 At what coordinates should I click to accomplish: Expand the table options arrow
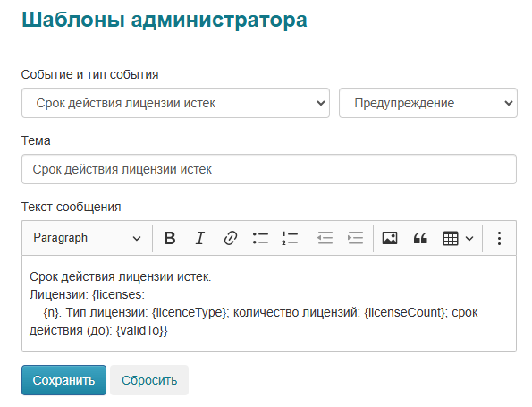point(469,238)
